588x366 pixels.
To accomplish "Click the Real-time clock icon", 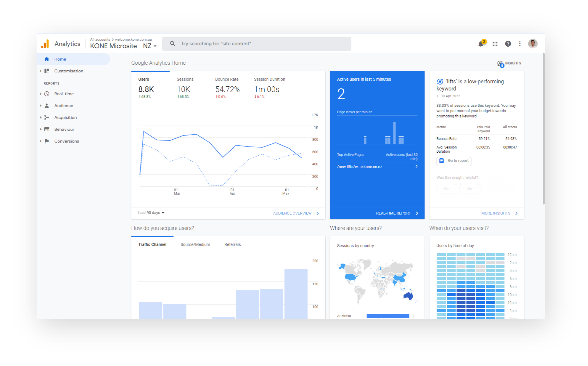I will click(47, 94).
